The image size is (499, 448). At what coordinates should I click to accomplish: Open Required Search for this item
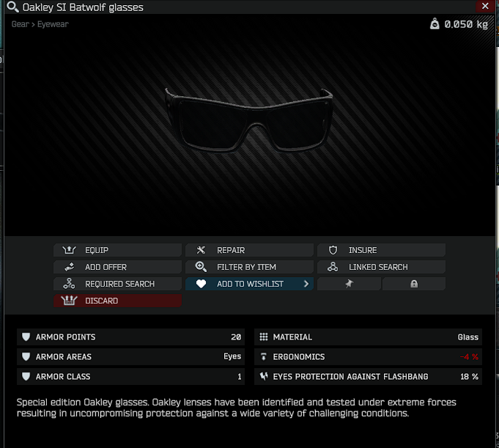(117, 284)
